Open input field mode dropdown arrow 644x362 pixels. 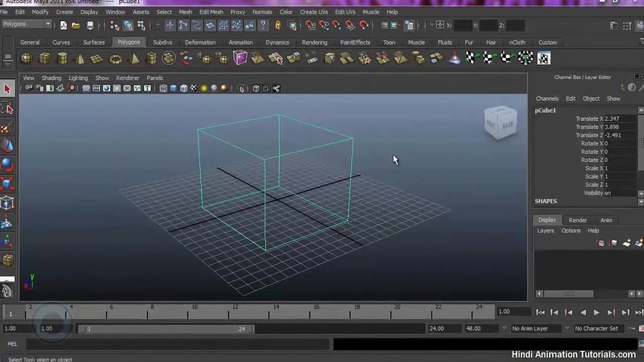coord(432,26)
